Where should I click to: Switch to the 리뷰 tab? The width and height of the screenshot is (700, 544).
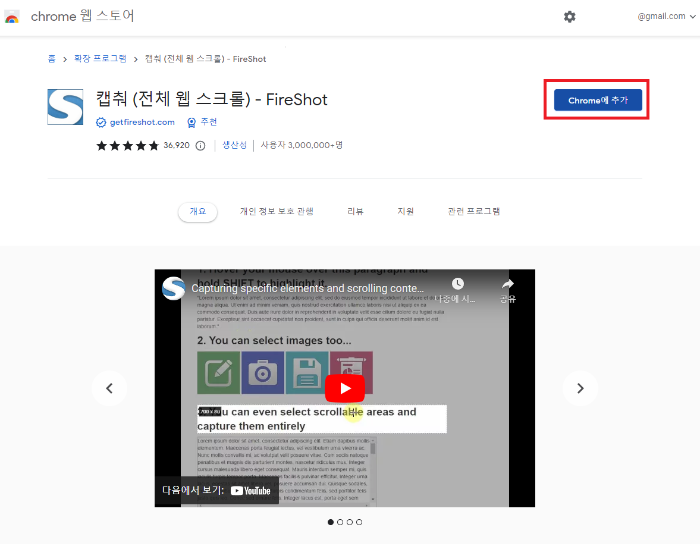pyautogui.click(x=355, y=212)
